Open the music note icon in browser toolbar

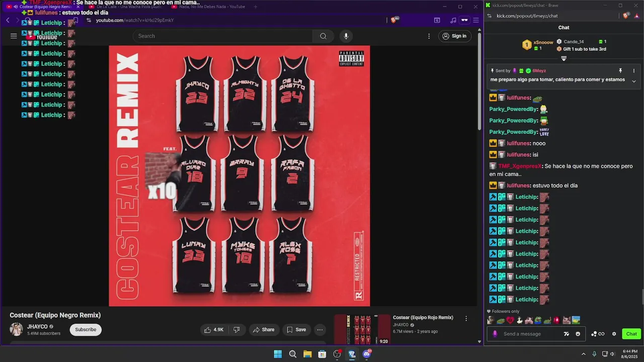(453, 20)
